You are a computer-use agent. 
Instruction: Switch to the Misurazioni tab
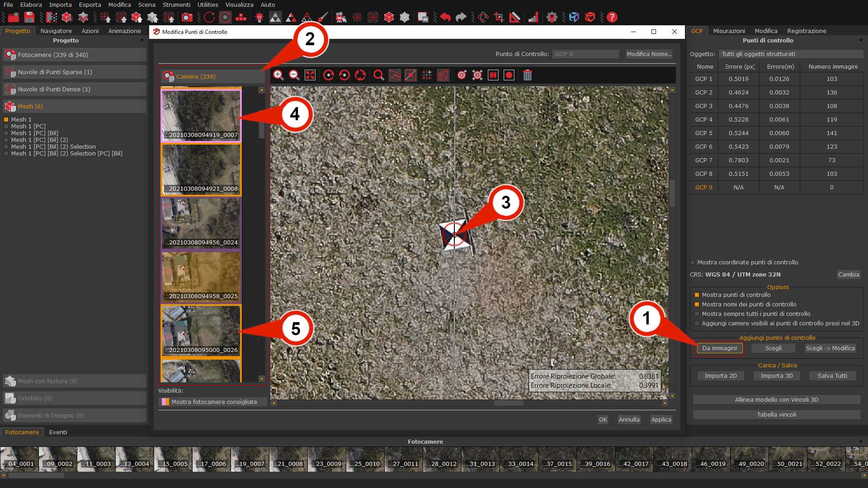(x=729, y=31)
